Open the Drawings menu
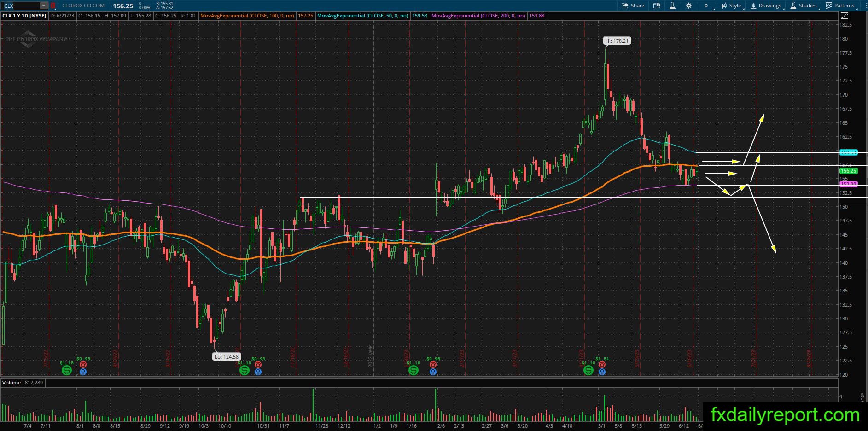The image size is (868, 431). tap(766, 6)
